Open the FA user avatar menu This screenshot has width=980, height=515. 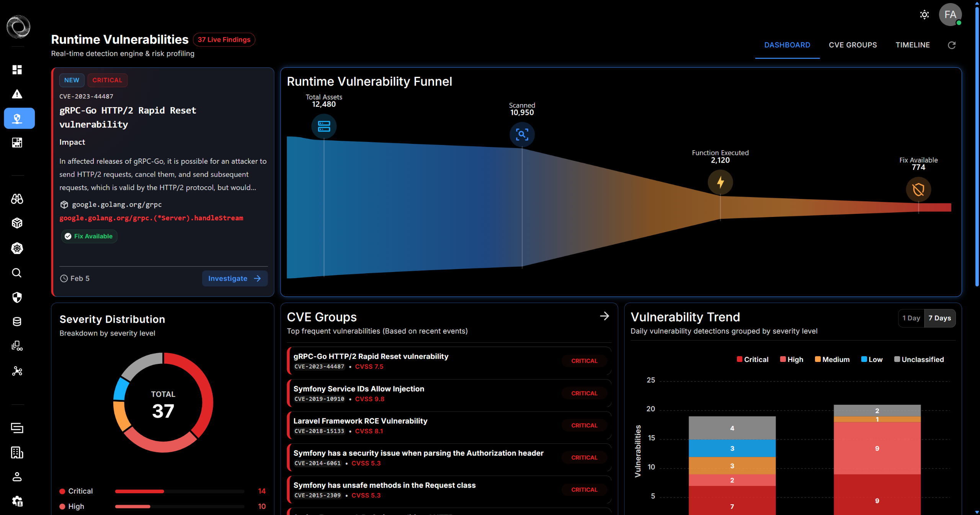[950, 15]
